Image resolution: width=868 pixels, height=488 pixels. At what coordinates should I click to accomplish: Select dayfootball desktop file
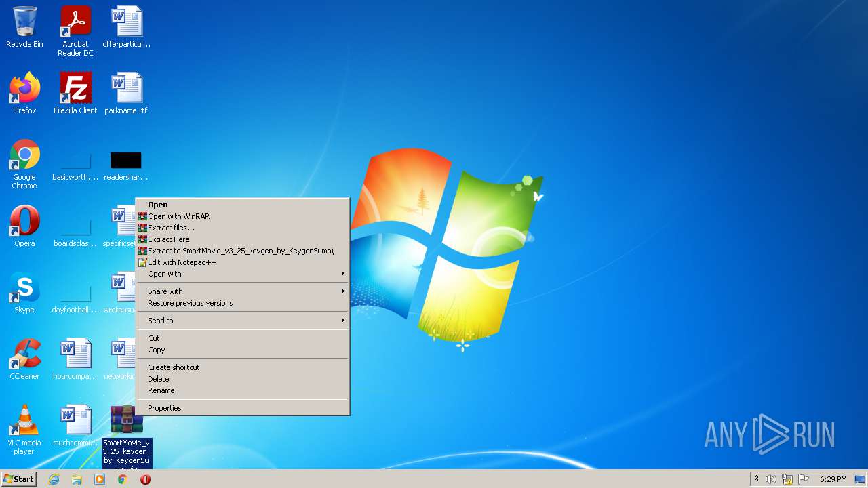(75, 300)
